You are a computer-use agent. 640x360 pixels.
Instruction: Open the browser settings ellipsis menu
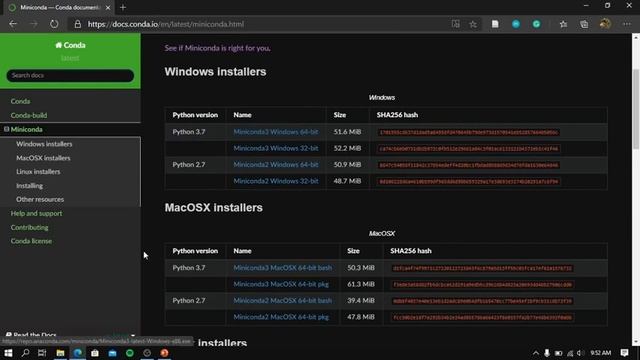click(x=627, y=24)
